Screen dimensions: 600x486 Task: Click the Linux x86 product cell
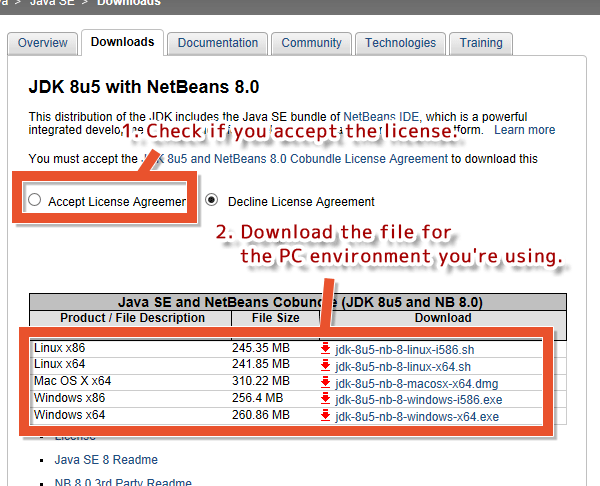(x=59, y=348)
